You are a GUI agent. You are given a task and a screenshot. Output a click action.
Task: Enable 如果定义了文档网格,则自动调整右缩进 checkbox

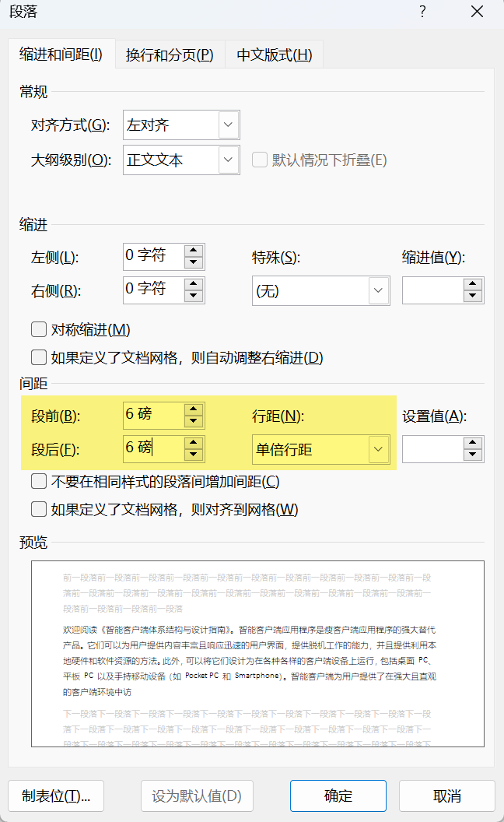(x=39, y=357)
